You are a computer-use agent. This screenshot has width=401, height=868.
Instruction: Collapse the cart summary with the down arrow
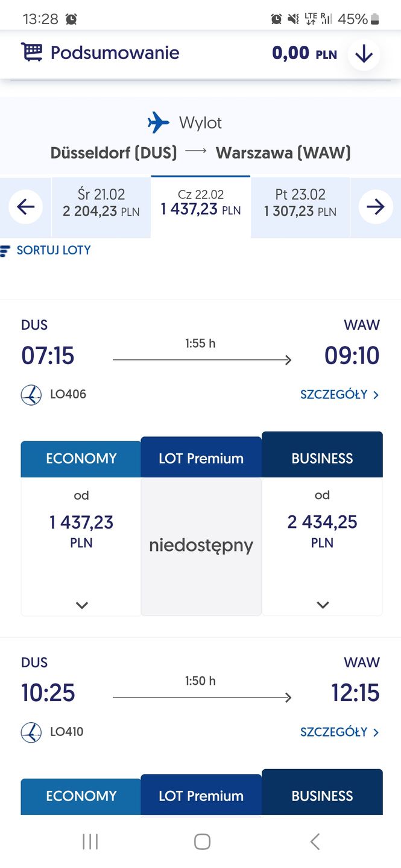coord(363,53)
